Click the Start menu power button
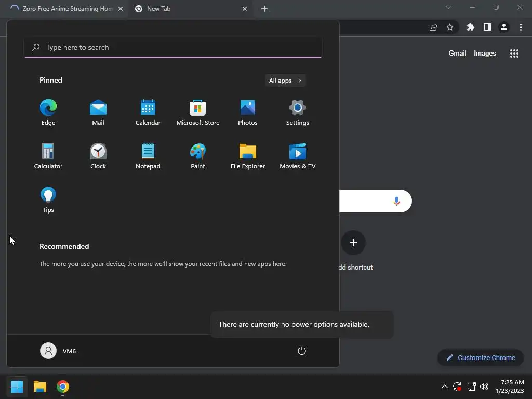Viewport: 532px width, 399px height. point(302,351)
